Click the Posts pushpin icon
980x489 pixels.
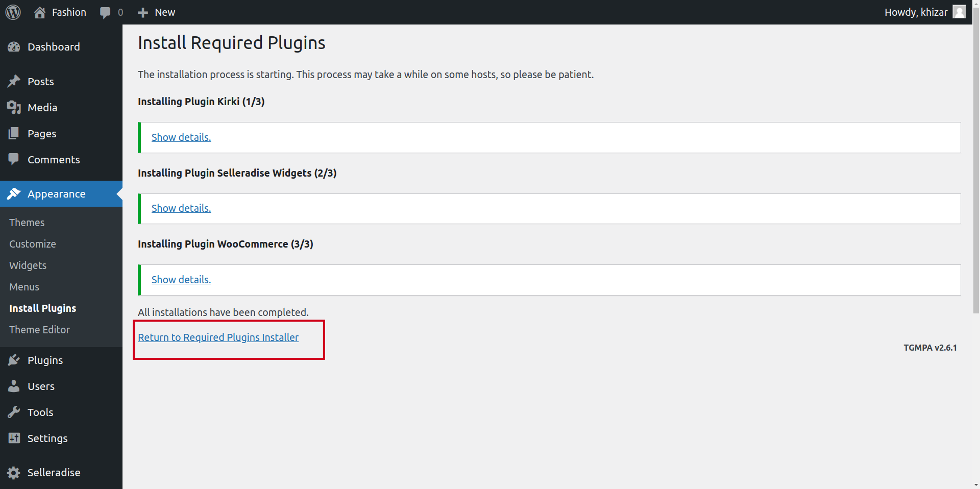pyautogui.click(x=14, y=82)
